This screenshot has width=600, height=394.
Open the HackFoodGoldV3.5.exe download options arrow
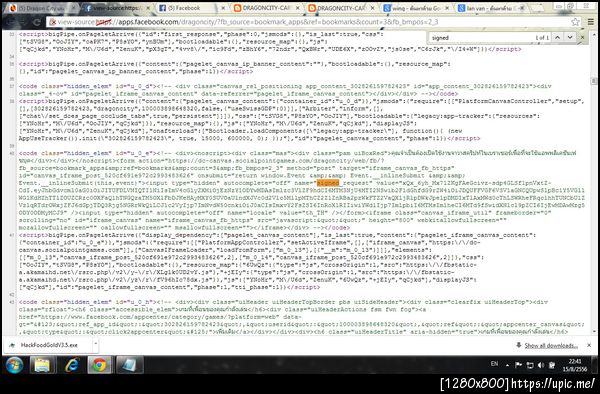pyautogui.click(x=96, y=345)
